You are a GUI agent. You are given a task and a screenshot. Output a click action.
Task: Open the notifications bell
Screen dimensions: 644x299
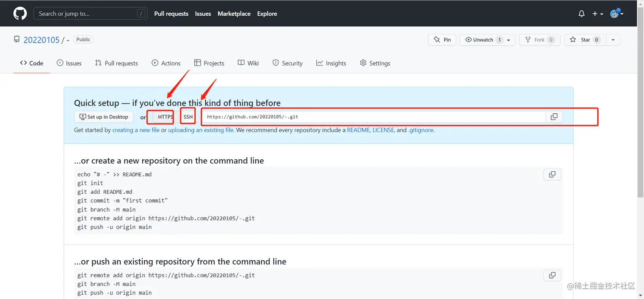coord(581,14)
